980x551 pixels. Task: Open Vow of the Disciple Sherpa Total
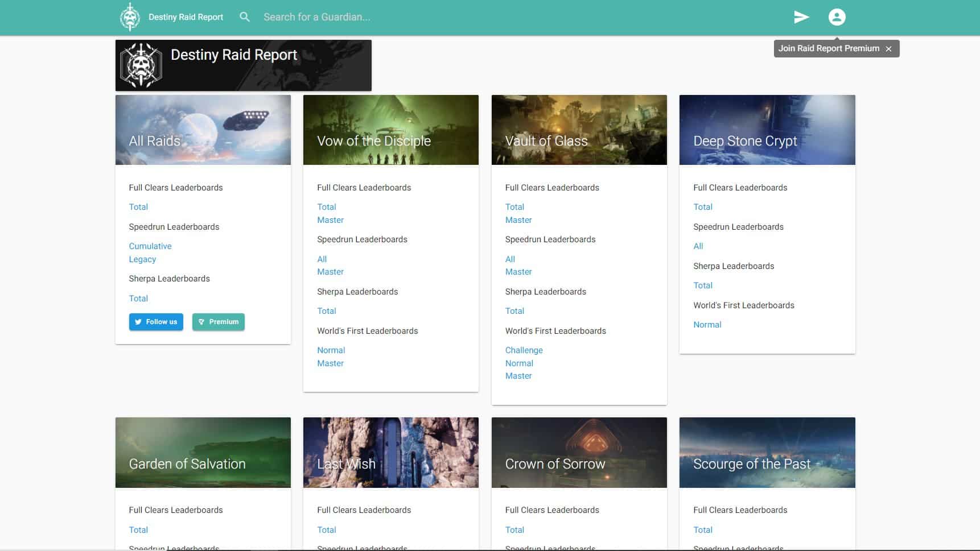tap(327, 311)
